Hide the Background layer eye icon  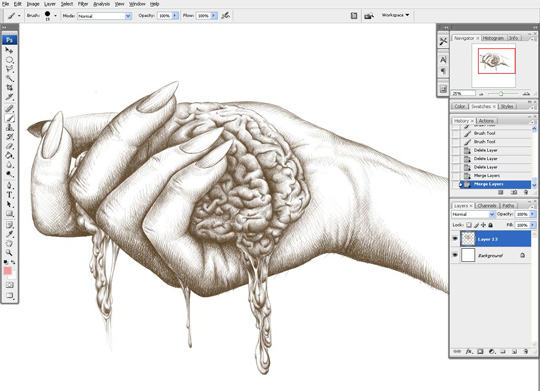pyautogui.click(x=455, y=255)
